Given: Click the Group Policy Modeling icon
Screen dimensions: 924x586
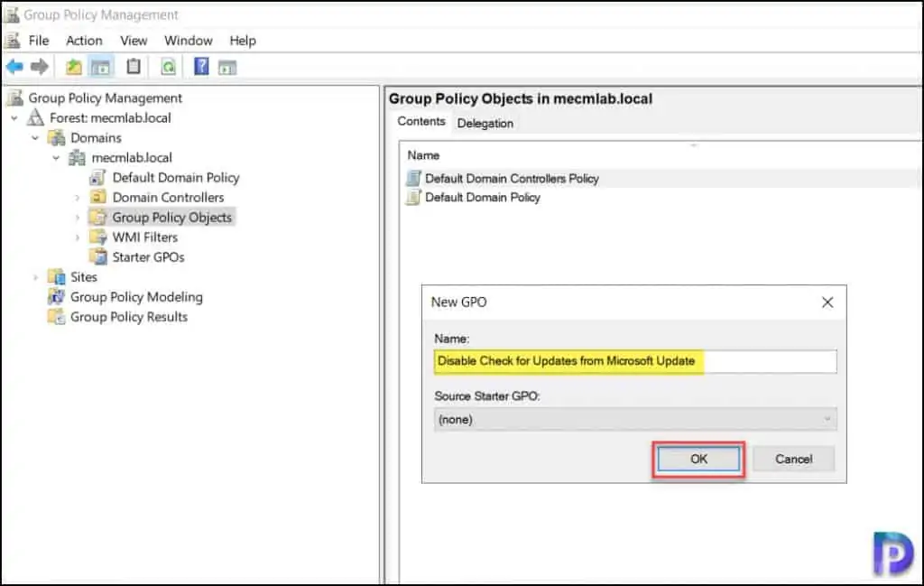Looking at the screenshot, I should point(57,296).
